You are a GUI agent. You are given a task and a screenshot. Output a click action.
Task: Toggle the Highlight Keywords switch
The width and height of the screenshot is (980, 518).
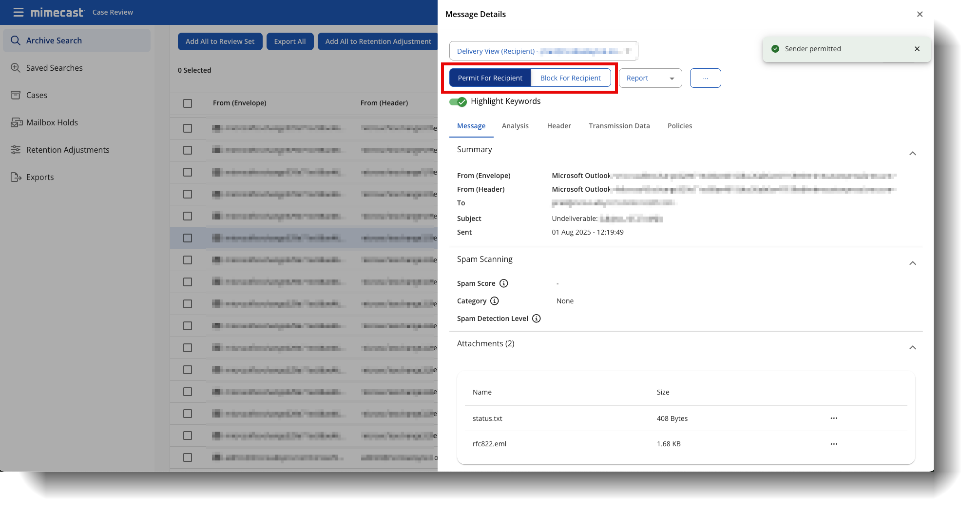click(458, 101)
